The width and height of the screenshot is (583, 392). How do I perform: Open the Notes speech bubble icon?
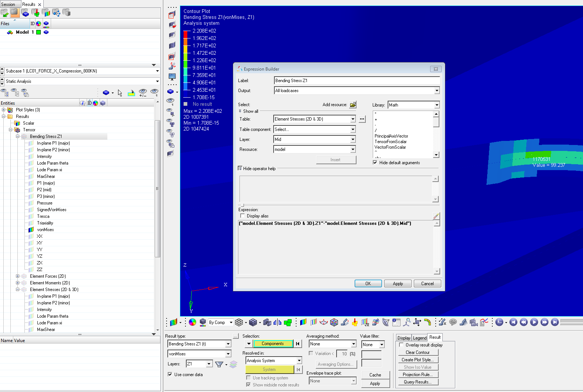(453, 322)
